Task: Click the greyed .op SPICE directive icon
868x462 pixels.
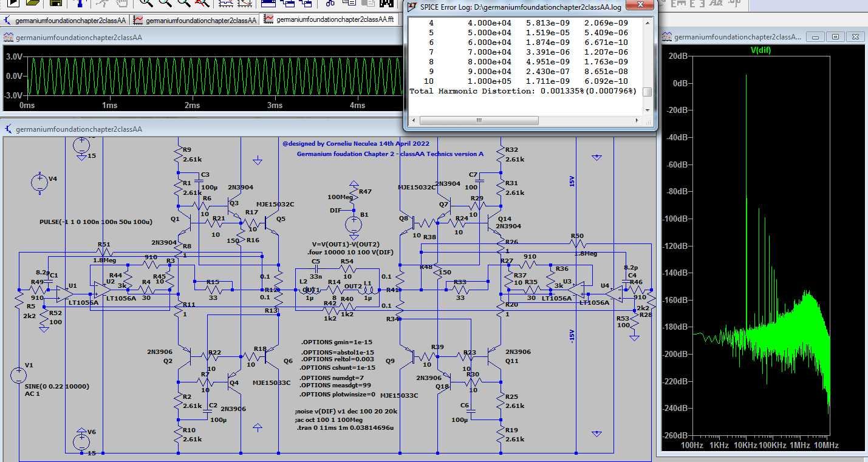Action: pyautogui.click(x=734, y=3)
